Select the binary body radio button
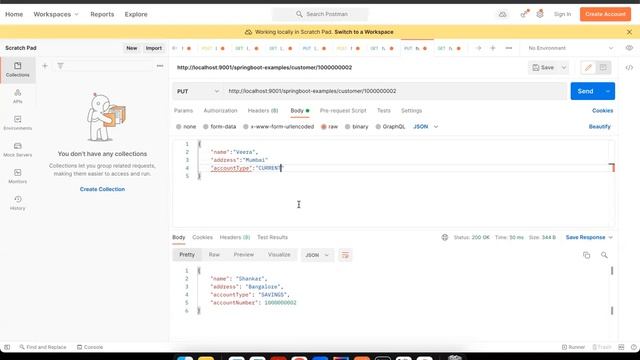The height and width of the screenshot is (360, 640). click(347, 127)
